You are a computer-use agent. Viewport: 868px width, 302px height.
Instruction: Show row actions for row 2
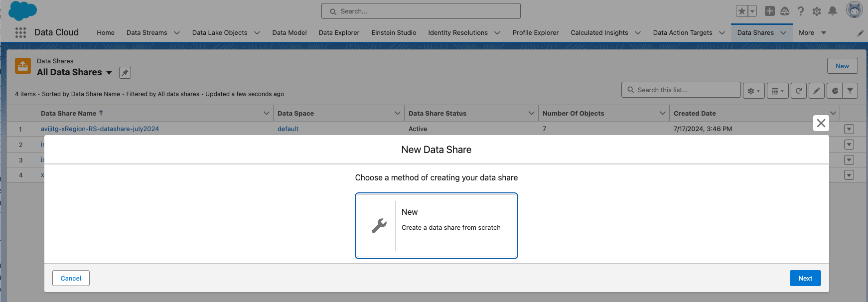click(x=849, y=145)
